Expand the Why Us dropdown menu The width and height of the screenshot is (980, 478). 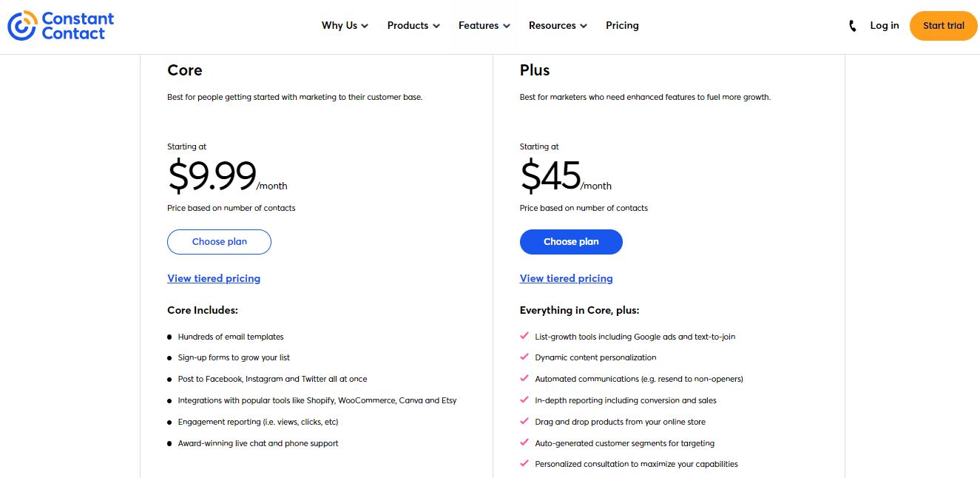[345, 25]
